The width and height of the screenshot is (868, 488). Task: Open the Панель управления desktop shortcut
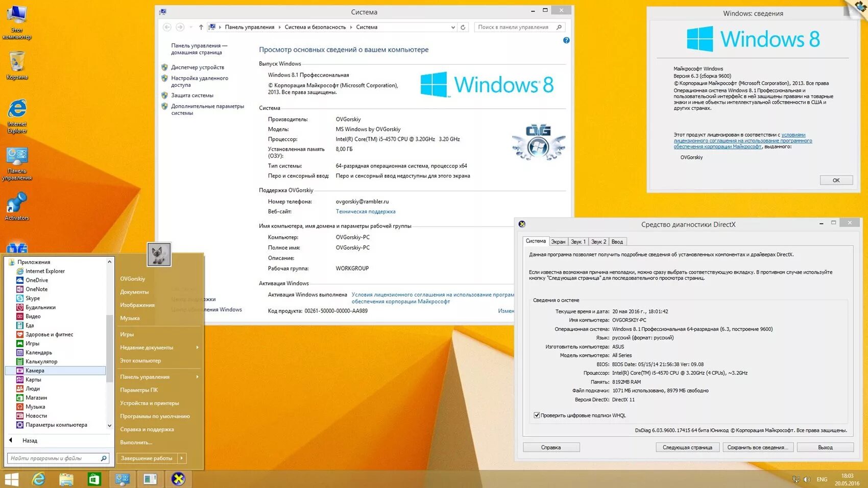click(x=17, y=163)
